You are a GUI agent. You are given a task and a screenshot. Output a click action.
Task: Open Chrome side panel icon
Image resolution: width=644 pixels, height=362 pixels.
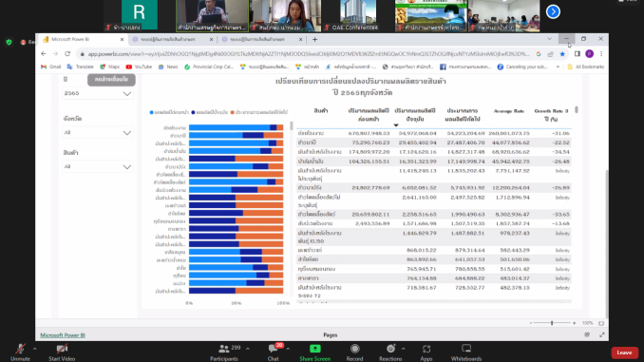(x=578, y=54)
